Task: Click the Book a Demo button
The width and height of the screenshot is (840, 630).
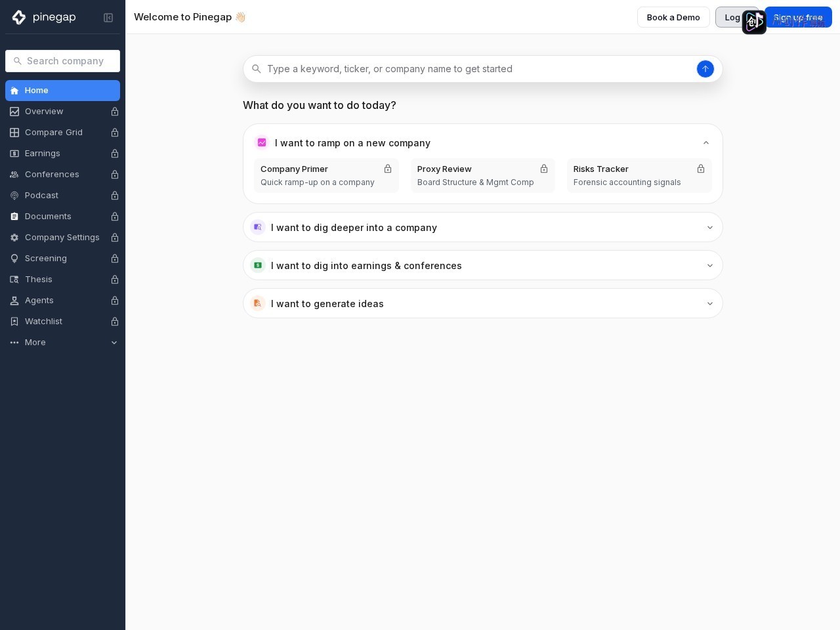Action: (673, 17)
